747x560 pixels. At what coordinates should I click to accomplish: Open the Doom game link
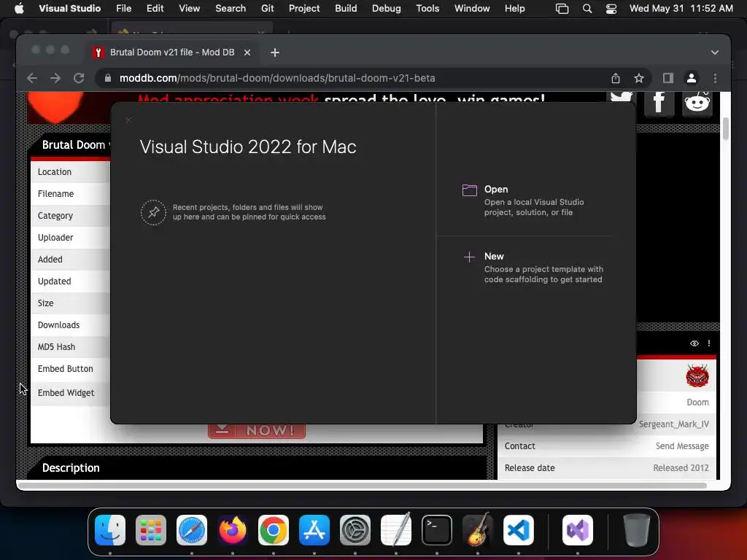pyautogui.click(x=697, y=402)
